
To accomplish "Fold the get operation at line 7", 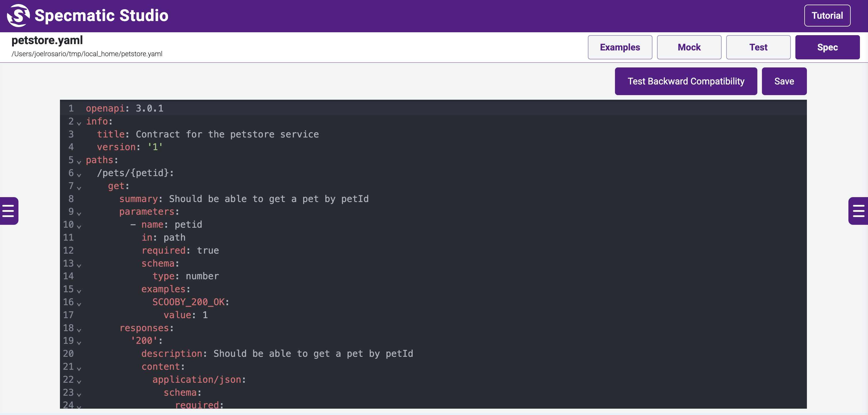I will pos(79,188).
